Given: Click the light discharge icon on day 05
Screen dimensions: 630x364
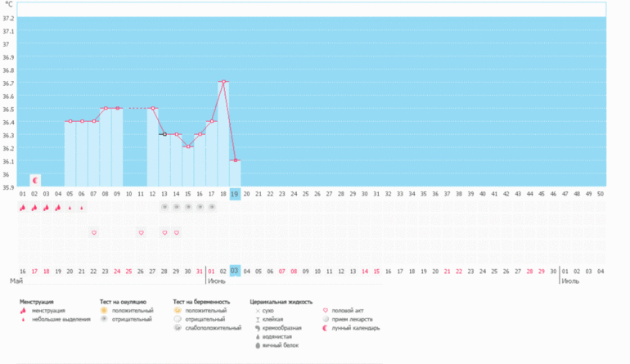Looking at the screenshot, I should 70,208.
